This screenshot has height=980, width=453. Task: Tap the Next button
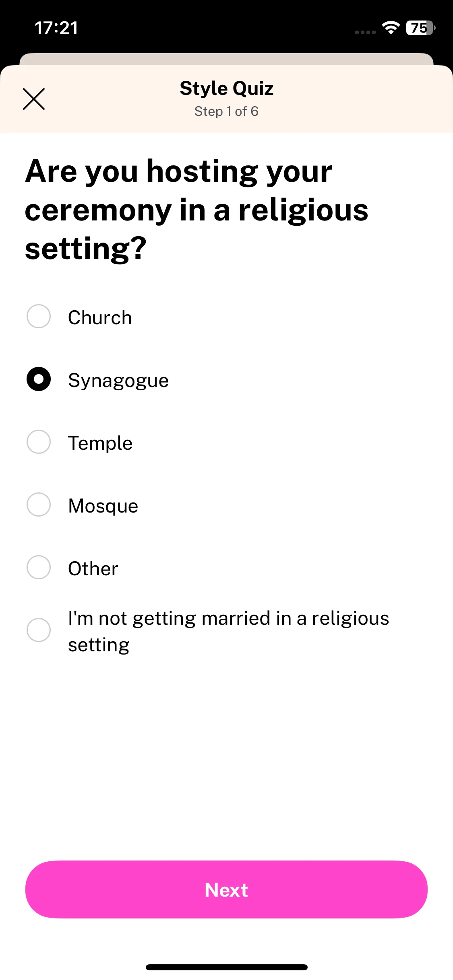coord(226,889)
